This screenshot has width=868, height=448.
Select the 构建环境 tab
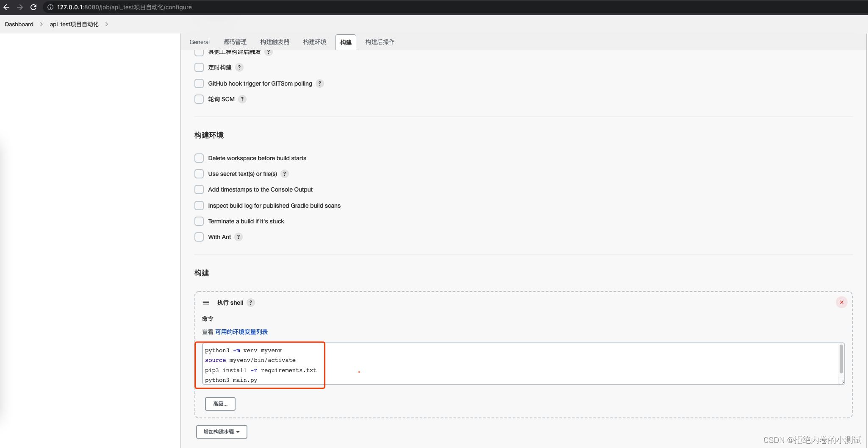point(315,42)
